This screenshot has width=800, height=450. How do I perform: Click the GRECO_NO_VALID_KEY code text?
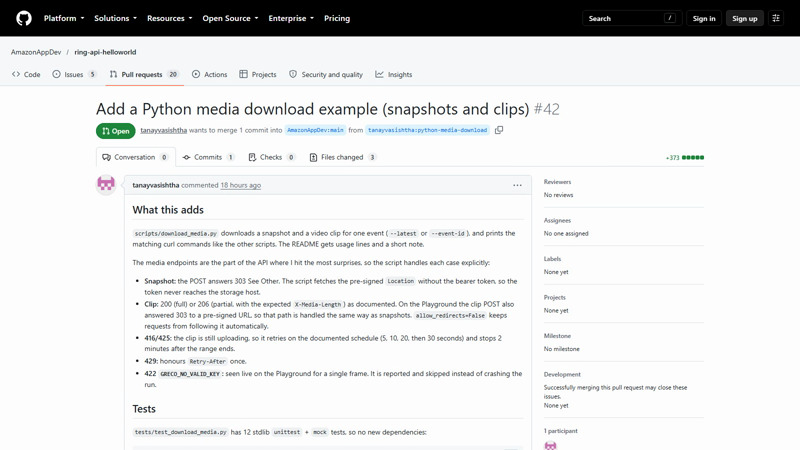coord(190,374)
